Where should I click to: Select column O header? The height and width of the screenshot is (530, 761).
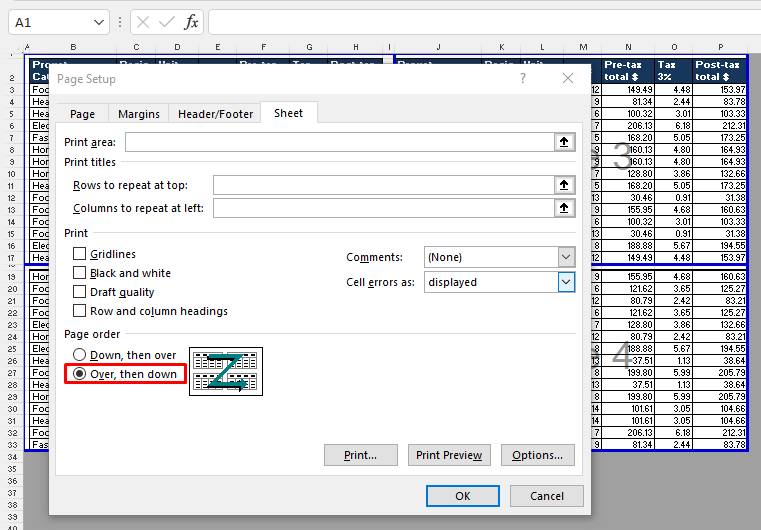(x=674, y=47)
